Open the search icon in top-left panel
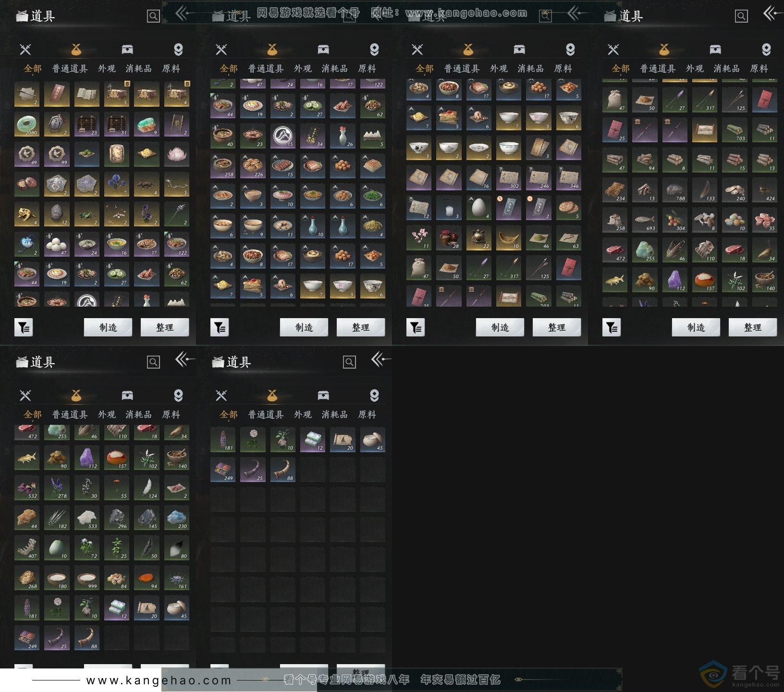Screen dimensions: 784x692 pyautogui.click(x=153, y=16)
